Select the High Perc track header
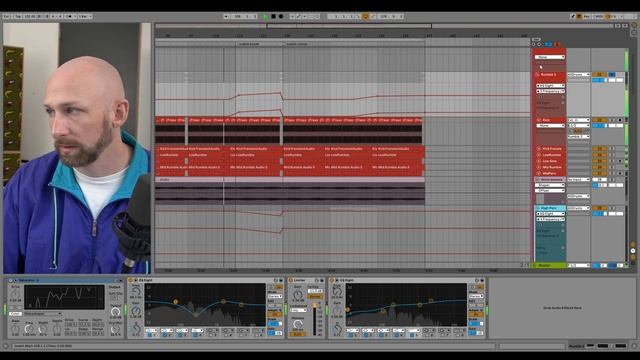 (x=550, y=208)
